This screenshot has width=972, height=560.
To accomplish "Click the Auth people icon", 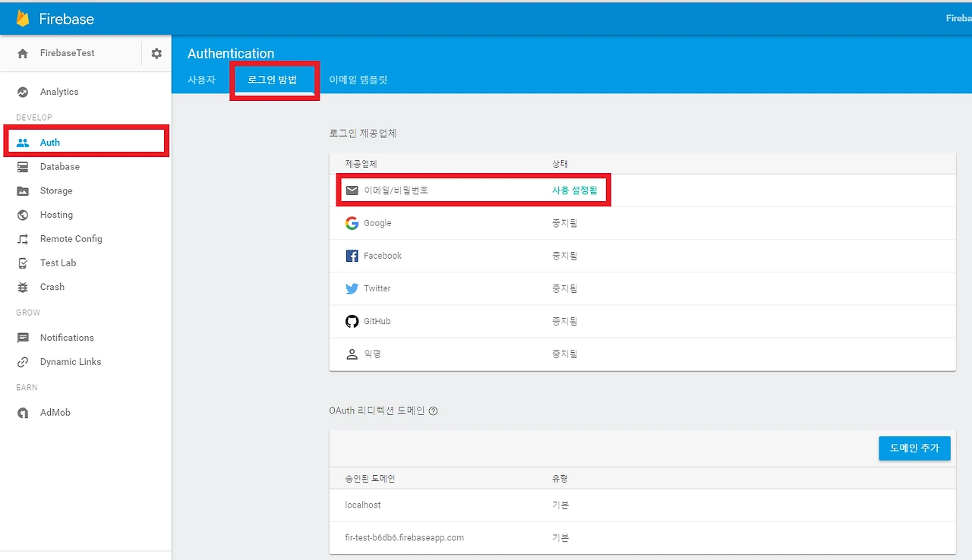I will click(23, 143).
